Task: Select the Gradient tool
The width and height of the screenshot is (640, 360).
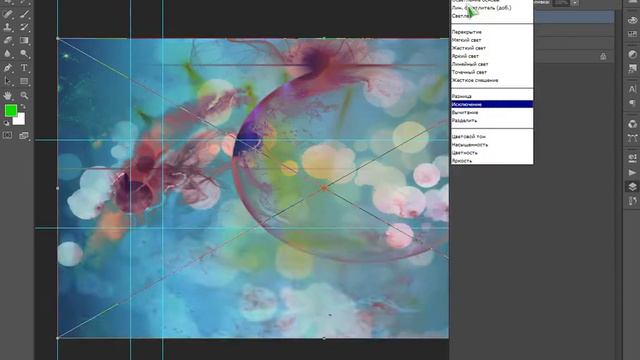Action: pos(24,40)
